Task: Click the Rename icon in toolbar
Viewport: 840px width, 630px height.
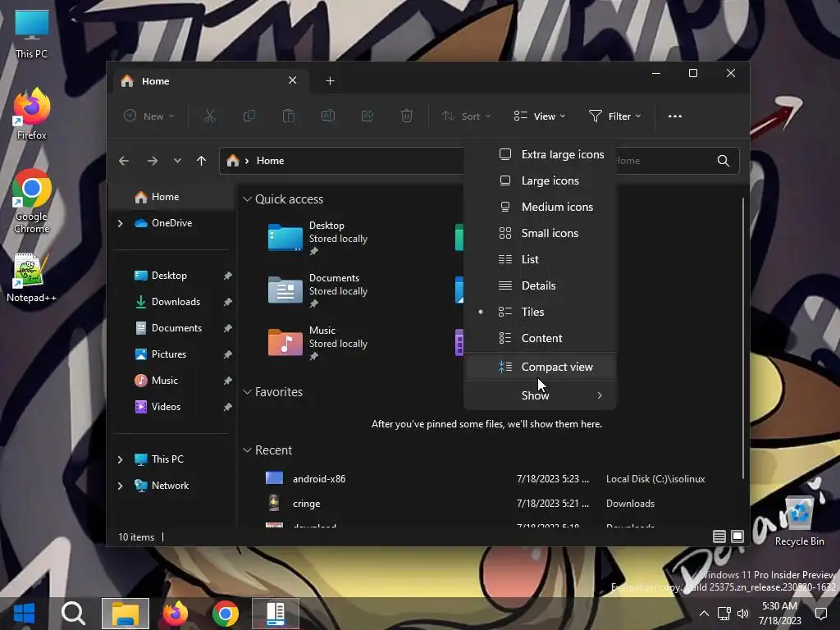Action: point(328,116)
